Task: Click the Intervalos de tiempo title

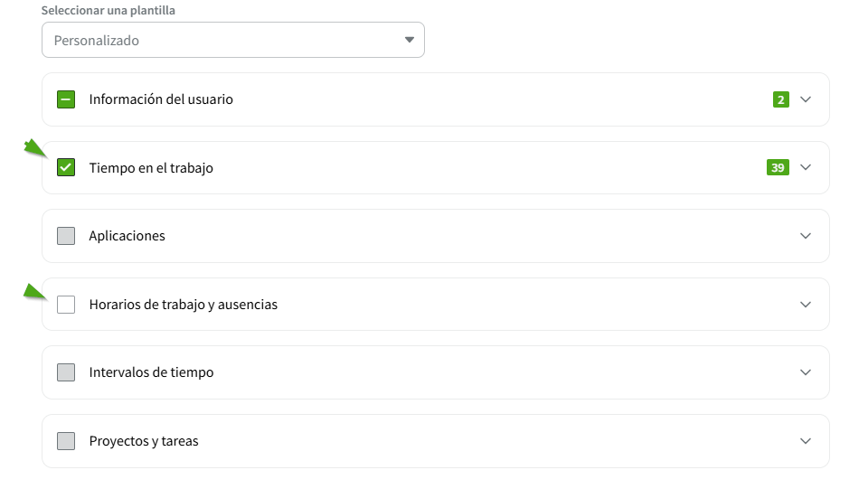Action: [x=151, y=372]
